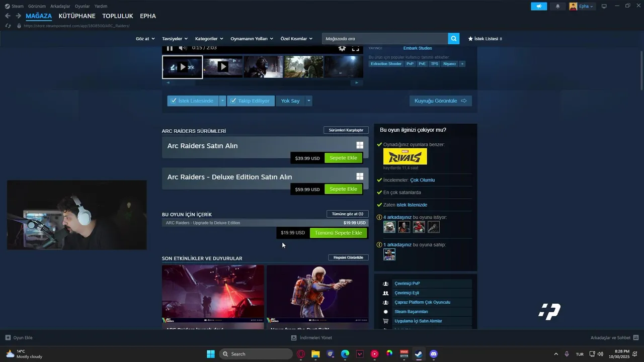Click the Steam taskbar icon

[419, 354]
